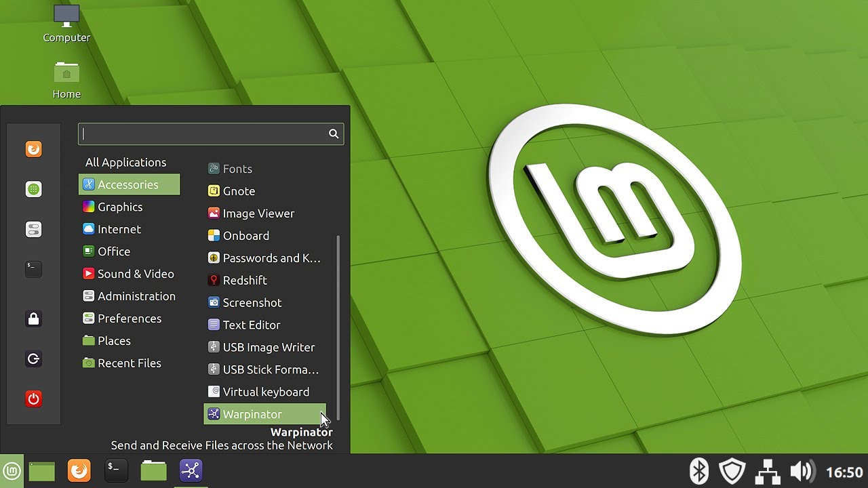Image resolution: width=868 pixels, height=488 pixels.
Task: Click the logout icon in the menu sidebar
Action: point(33,359)
